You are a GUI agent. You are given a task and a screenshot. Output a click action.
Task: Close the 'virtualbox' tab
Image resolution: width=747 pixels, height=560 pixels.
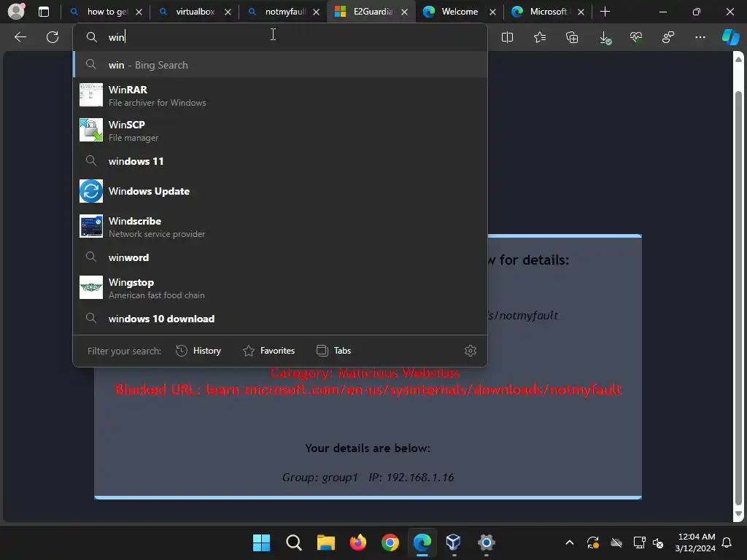pyautogui.click(x=228, y=12)
